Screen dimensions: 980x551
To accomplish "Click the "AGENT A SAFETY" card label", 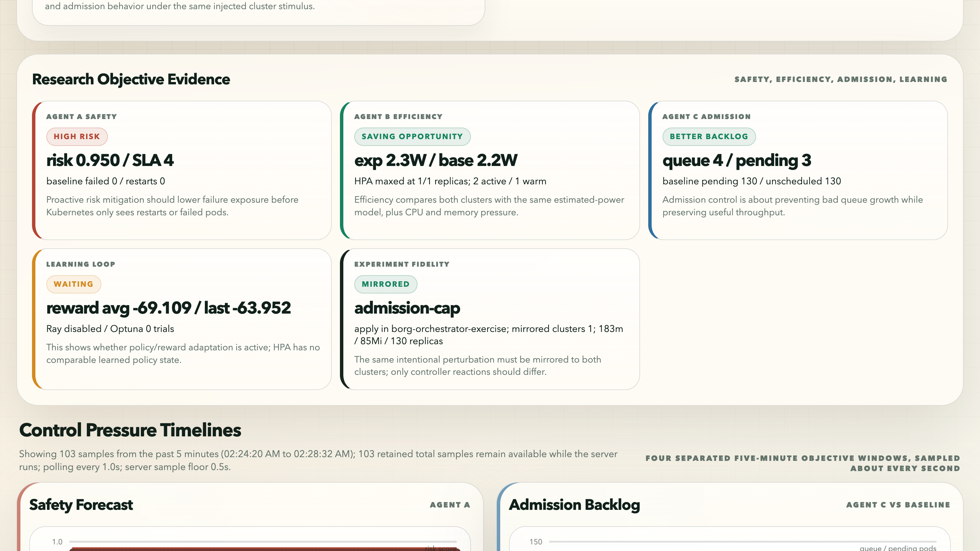I will tap(81, 117).
